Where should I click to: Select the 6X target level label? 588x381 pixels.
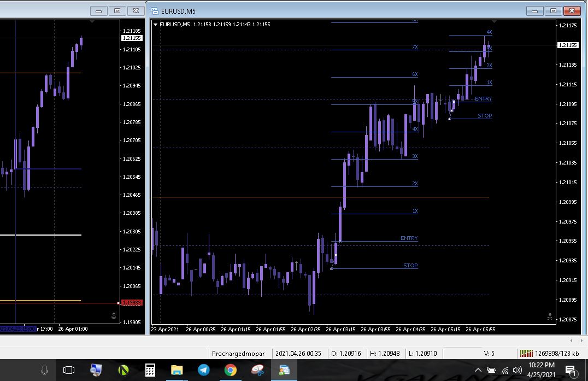click(x=415, y=74)
